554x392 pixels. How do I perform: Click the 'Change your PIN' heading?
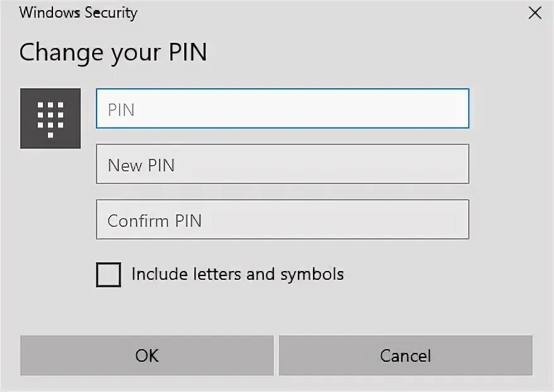[113, 52]
